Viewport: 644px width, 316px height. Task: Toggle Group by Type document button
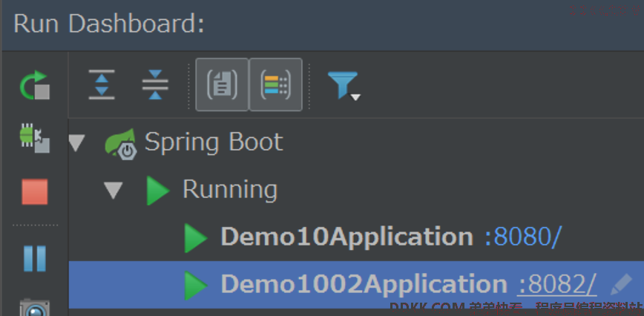(x=222, y=85)
